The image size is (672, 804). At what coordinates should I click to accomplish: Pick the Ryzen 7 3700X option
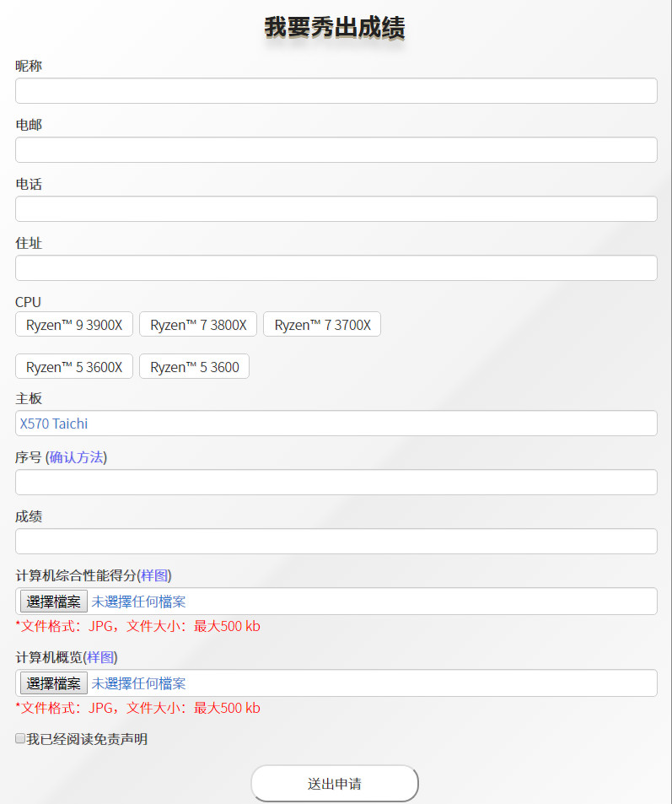pyautogui.click(x=322, y=325)
